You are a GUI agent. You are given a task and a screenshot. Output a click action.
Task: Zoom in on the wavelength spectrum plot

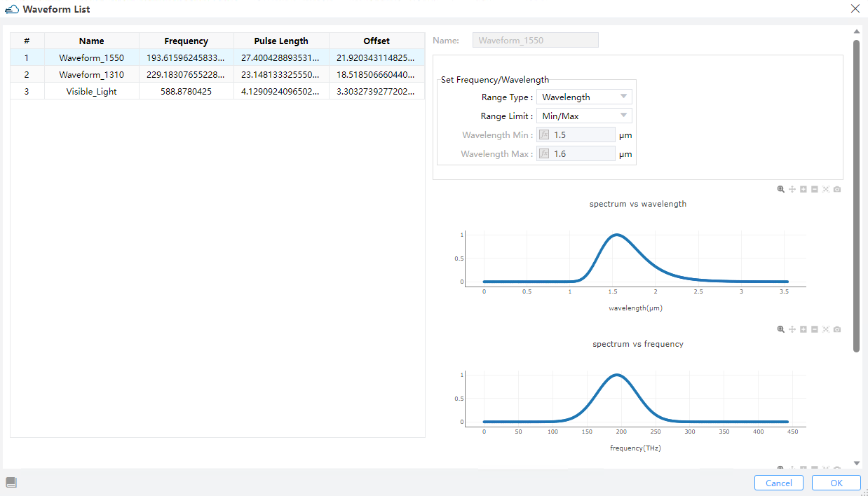pos(803,189)
